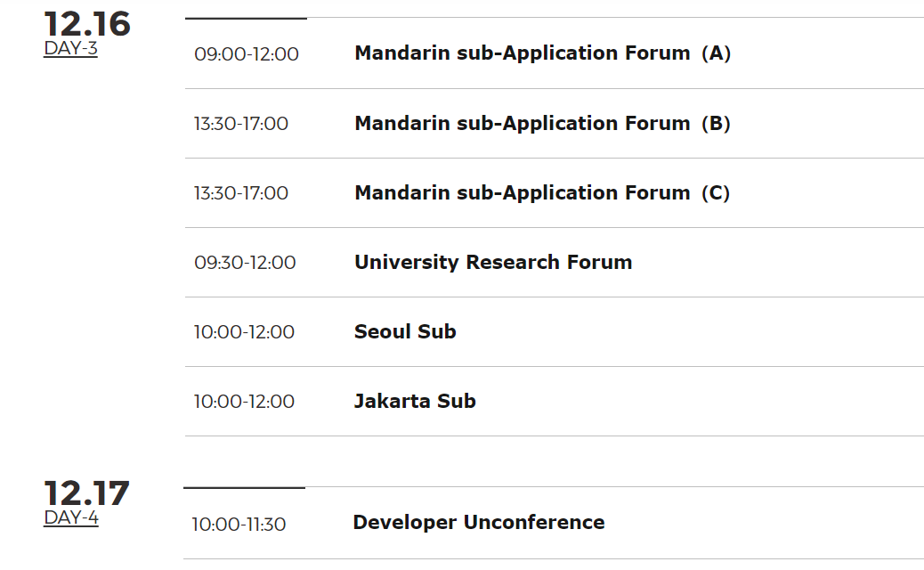Expand the Seoul Sub schedule row
The height and width of the screenshot is (570, 924).
pyautogui.click(x=555, y=332)
